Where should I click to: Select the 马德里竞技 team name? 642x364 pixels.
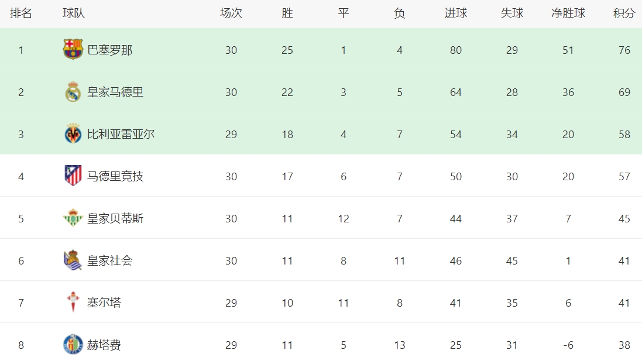[x=115, y=177]
